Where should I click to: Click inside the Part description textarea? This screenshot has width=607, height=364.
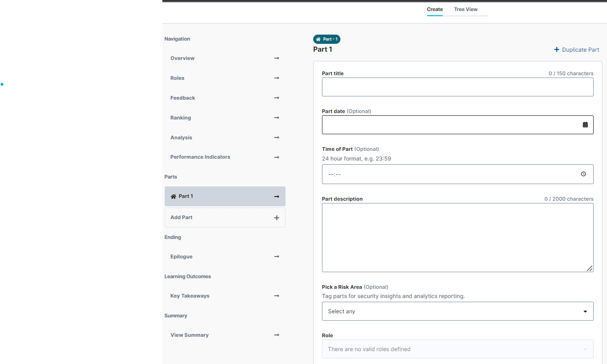click(457, 237)
